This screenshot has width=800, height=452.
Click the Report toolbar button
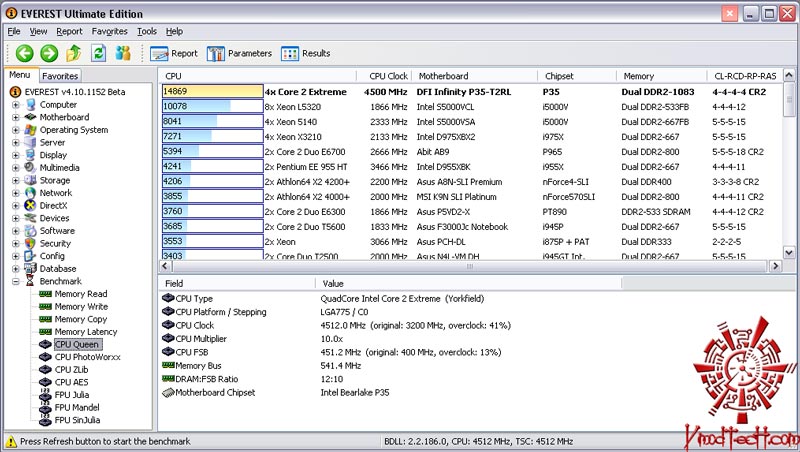point(174,53)
